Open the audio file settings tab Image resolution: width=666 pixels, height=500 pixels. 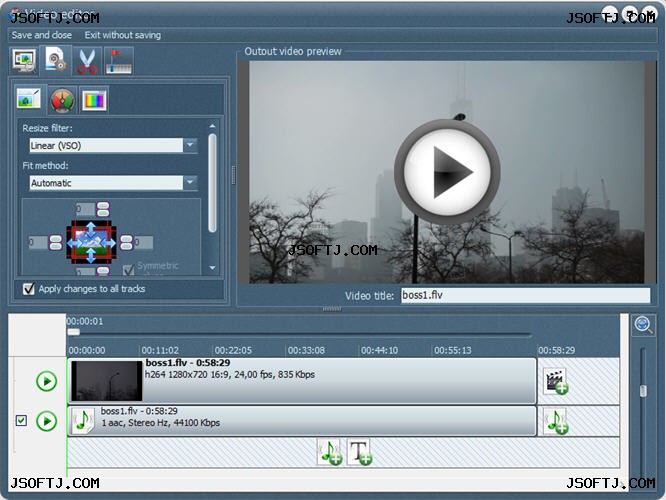(56, 60)
